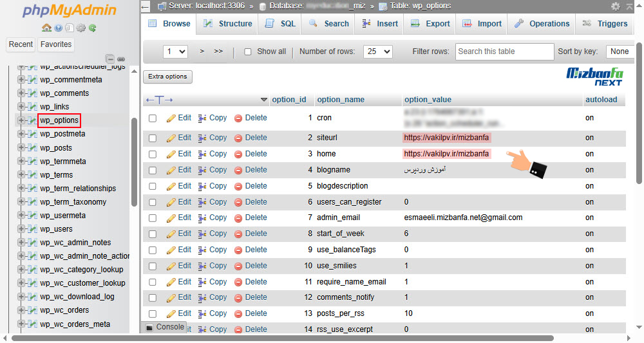Open wp_options table link in tree
Image resolution: width=644 pixels, height=343 pixels.
[x=59, y=120]
